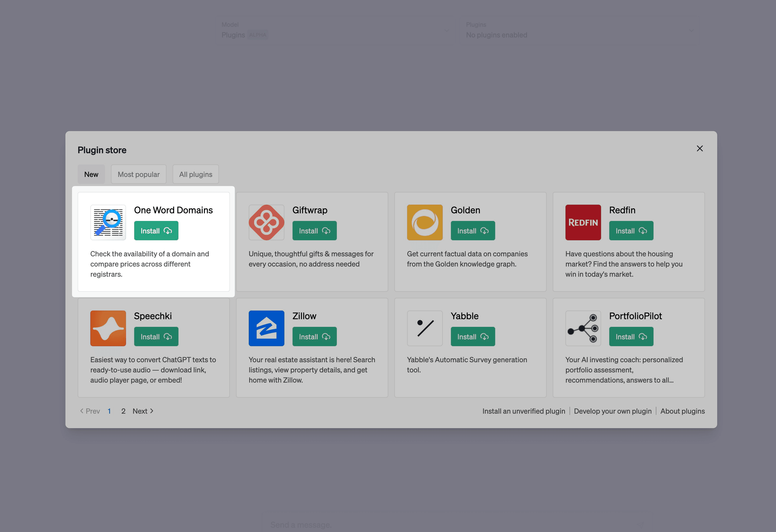Screen dimensions: 776x532
Task: Click the PortfolioPilot title text
Action: tap(635, 316)
